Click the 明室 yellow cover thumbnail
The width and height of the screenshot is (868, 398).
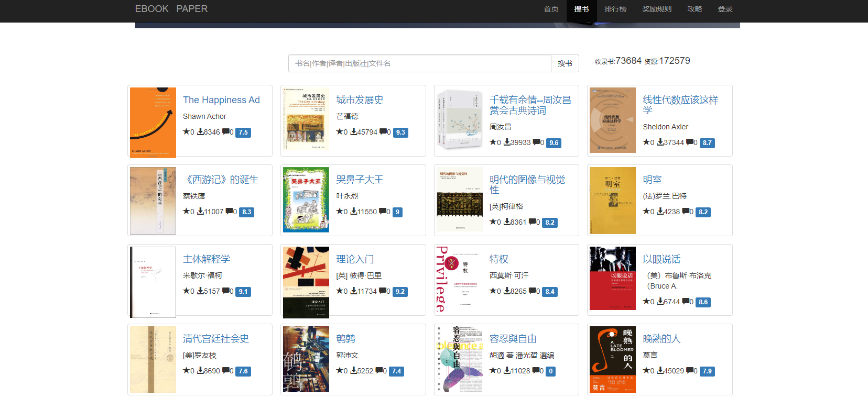tap(613, 201)
